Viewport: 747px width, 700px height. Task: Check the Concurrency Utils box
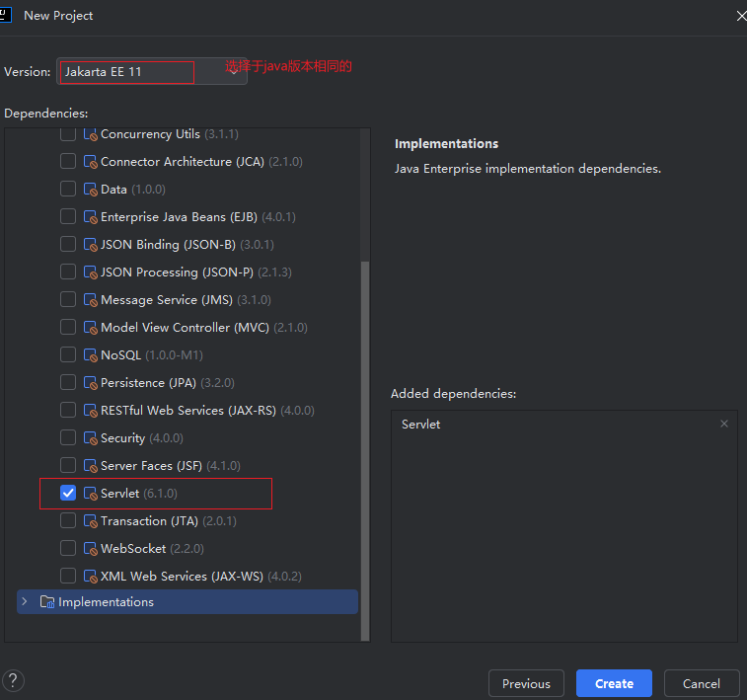(x=68, y=134)
